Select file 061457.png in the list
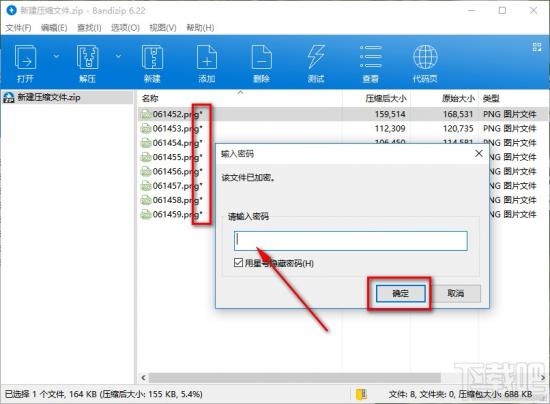Screen dimensions: 550x404 tap(177, 186)
